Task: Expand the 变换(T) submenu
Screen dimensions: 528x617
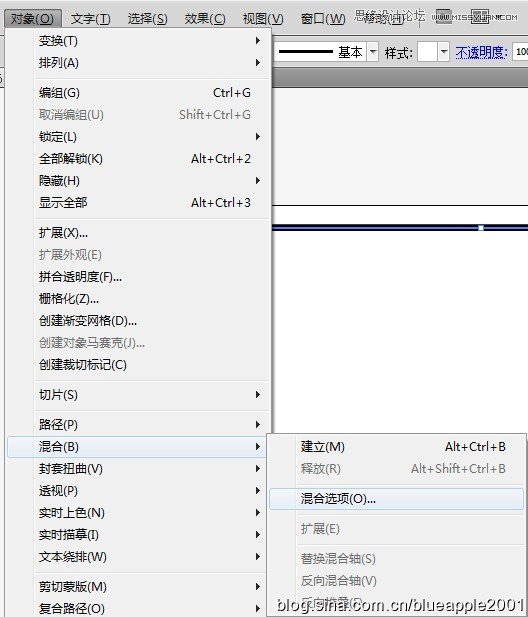Action: tap(151, 41)
